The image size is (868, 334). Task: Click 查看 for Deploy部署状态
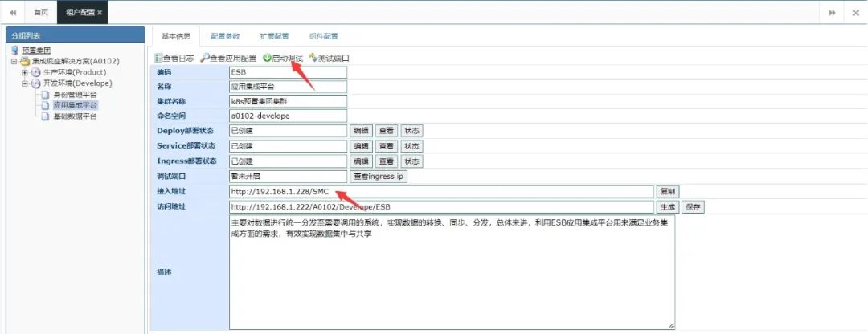pos(387,131)
